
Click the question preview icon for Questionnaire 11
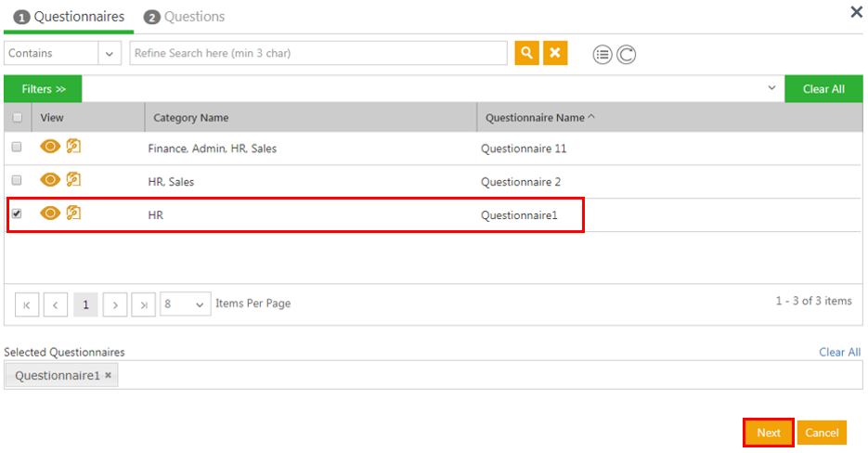[x=73, y=147]
